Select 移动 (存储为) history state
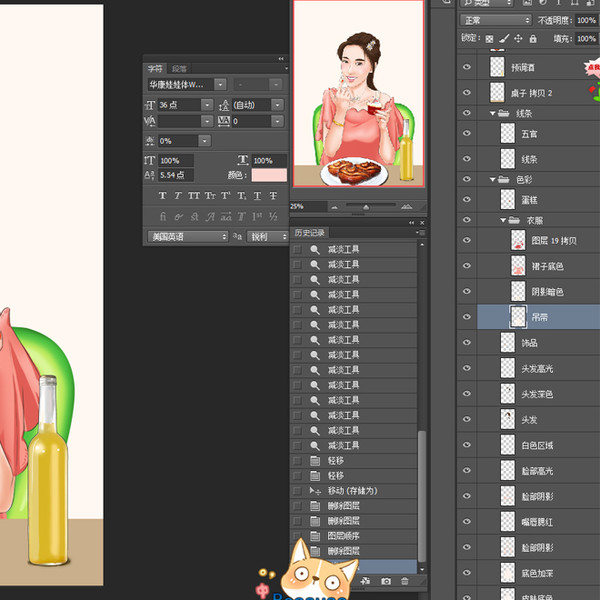 coord(354,491)
